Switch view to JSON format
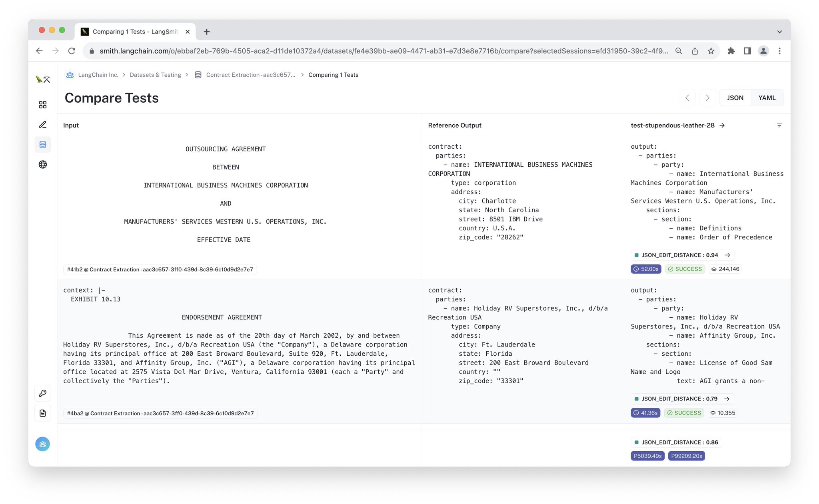 coord(735,98)
